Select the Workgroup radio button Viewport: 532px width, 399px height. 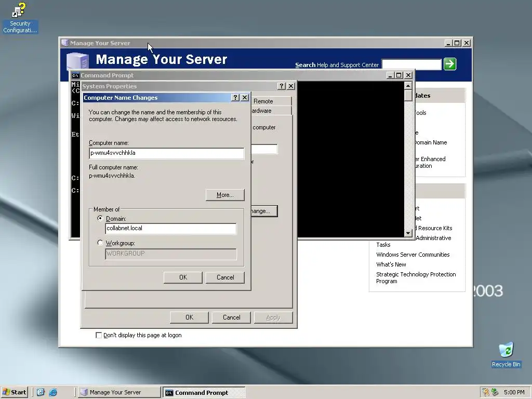100,243
